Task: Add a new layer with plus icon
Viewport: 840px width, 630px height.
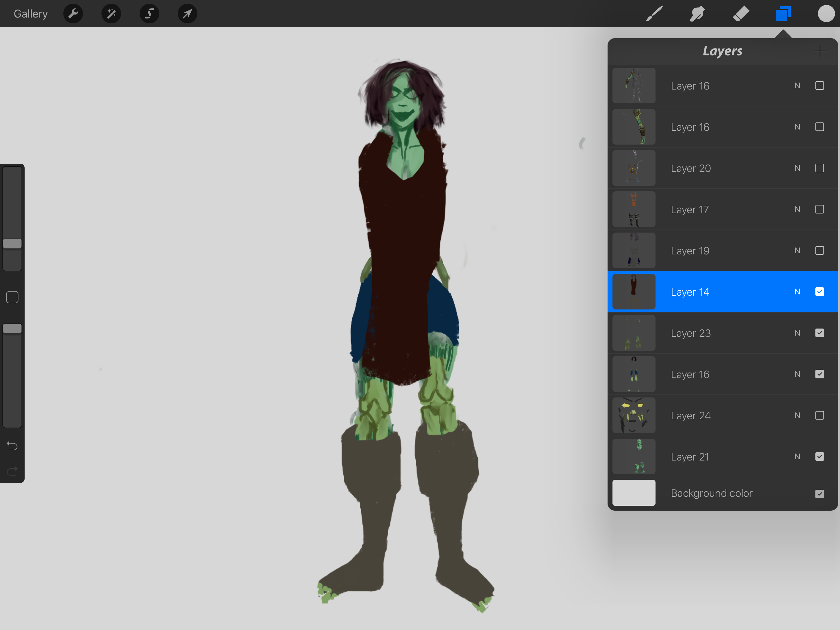Action: click(820, 51)
